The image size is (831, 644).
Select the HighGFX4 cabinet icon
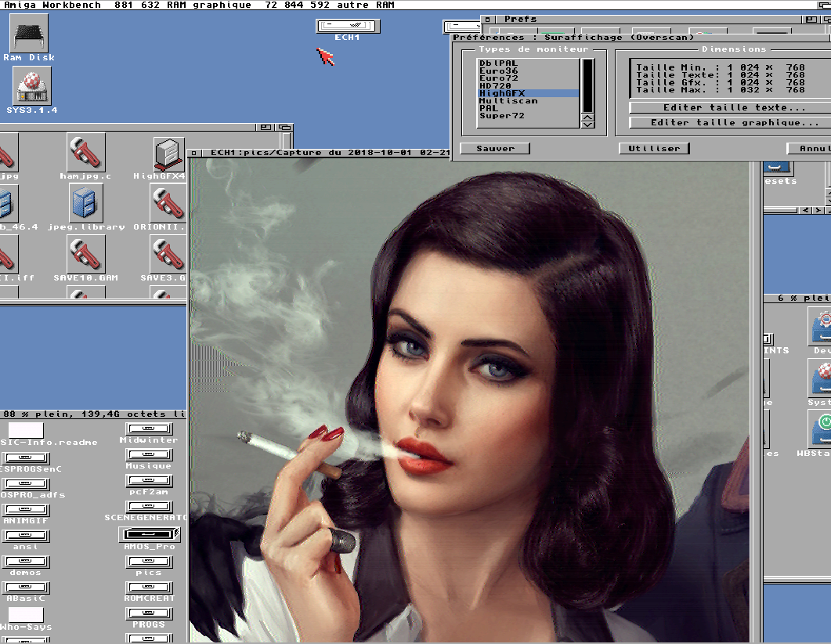pyautogui.click(x=168, y=154)
